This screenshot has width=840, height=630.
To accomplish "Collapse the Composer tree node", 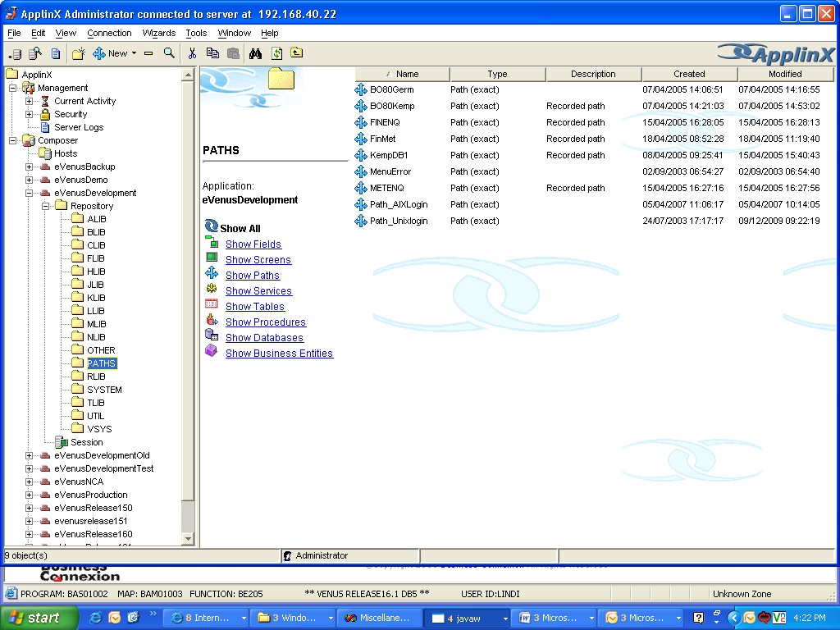I will tap(12, 140).
